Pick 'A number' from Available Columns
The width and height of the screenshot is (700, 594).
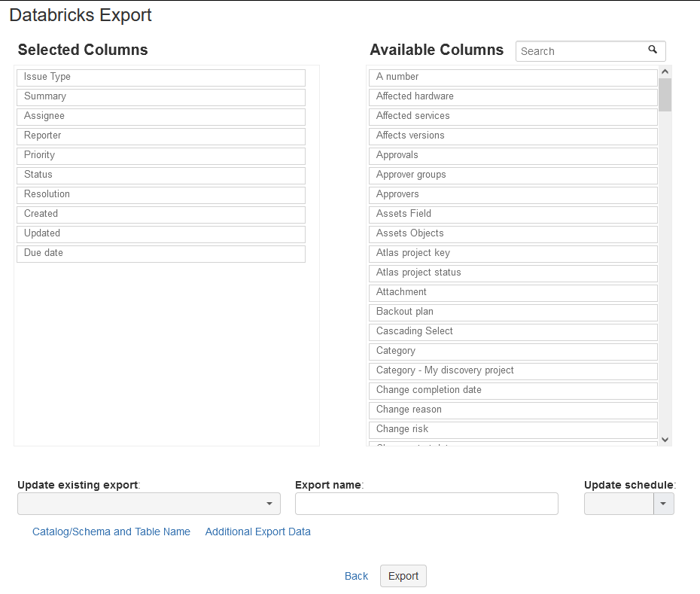tap(513, 78)
